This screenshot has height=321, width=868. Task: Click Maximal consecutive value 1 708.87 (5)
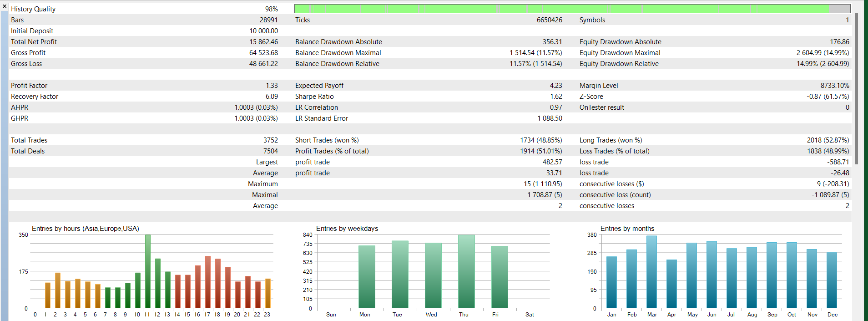(545, 195)
